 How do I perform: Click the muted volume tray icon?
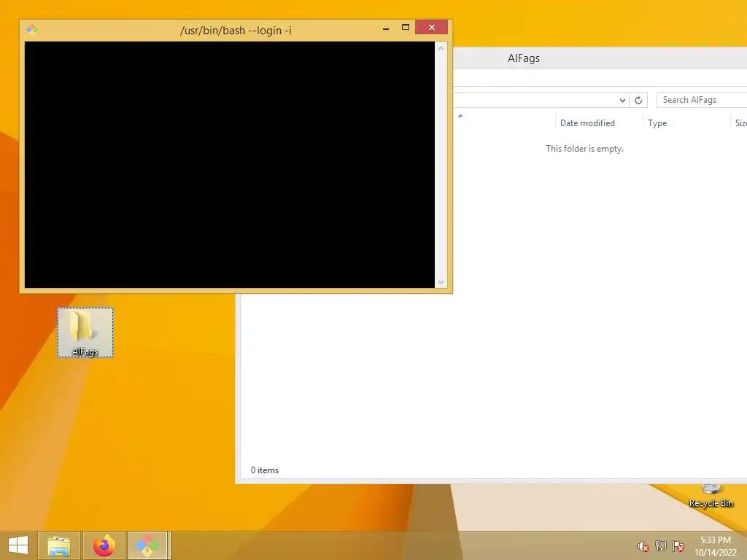[x=643, y=546]
